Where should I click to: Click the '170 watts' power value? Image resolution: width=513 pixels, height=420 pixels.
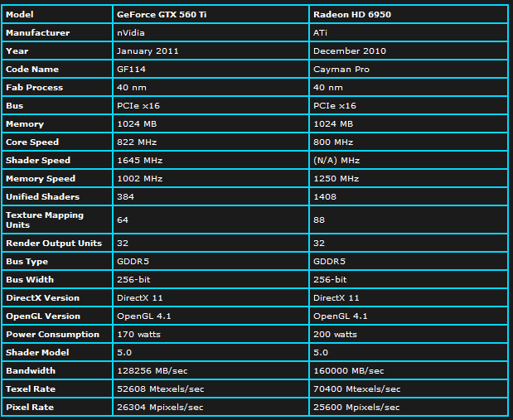[138, 335]
